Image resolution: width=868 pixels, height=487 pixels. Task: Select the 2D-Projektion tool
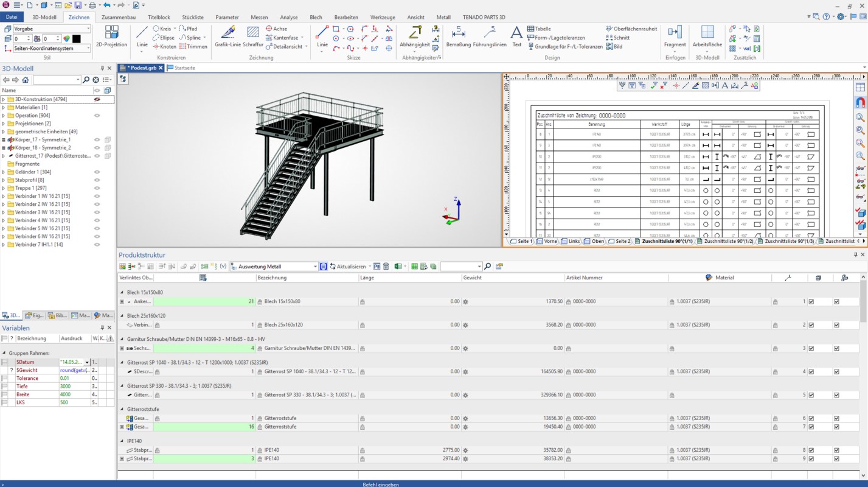(x=112, y=36)
